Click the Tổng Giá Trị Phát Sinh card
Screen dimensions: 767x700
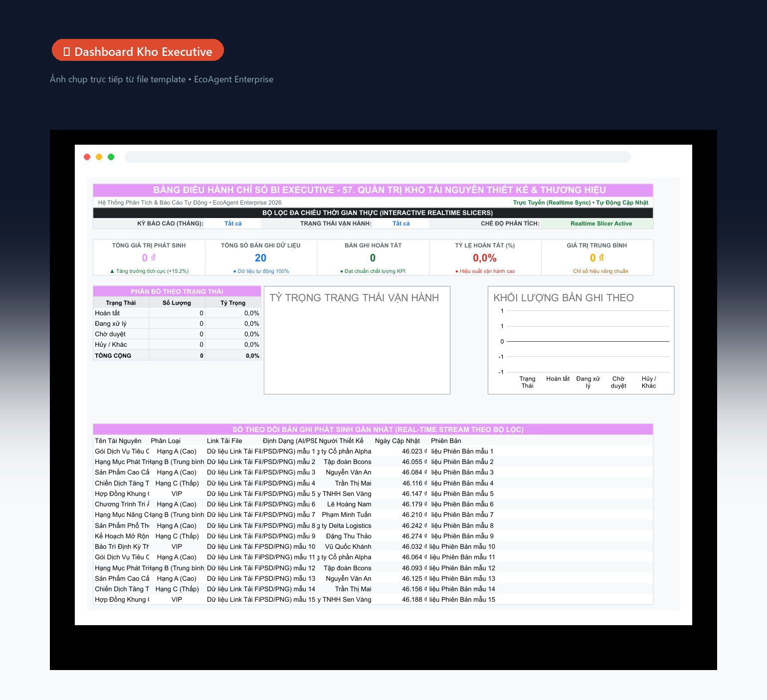click(149, 257)
